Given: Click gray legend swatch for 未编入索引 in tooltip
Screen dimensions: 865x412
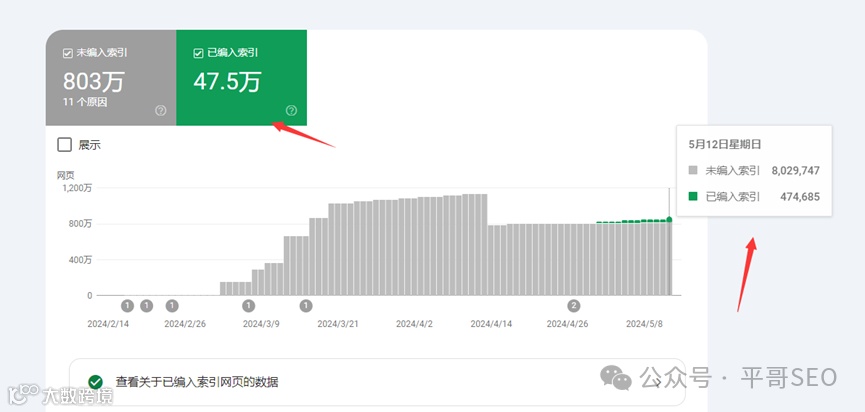Looking at the screenshot, I should point(693,170).
